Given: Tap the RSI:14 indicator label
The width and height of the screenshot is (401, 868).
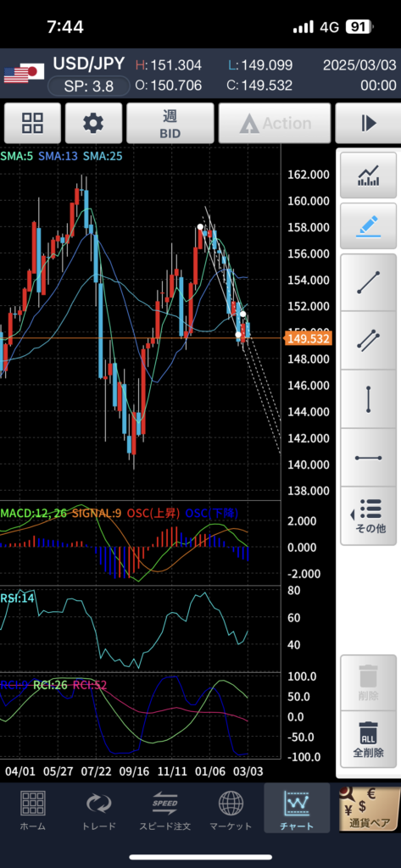Looking at the screenshot, I should pos(17,597).
